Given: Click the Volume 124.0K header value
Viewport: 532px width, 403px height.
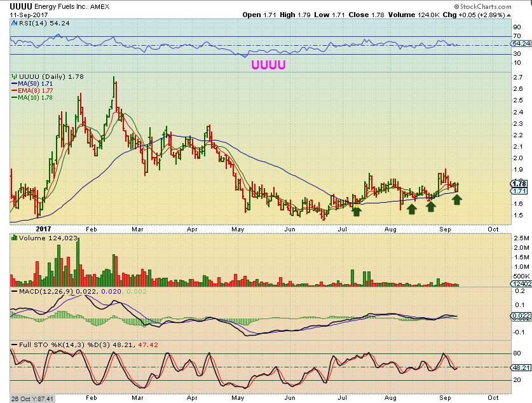Looking at the screenshot, I should tap(414, 15).
